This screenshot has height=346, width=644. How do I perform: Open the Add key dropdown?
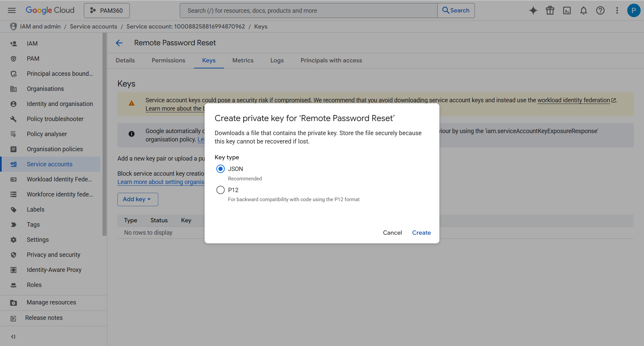click(x=138, y=199)
